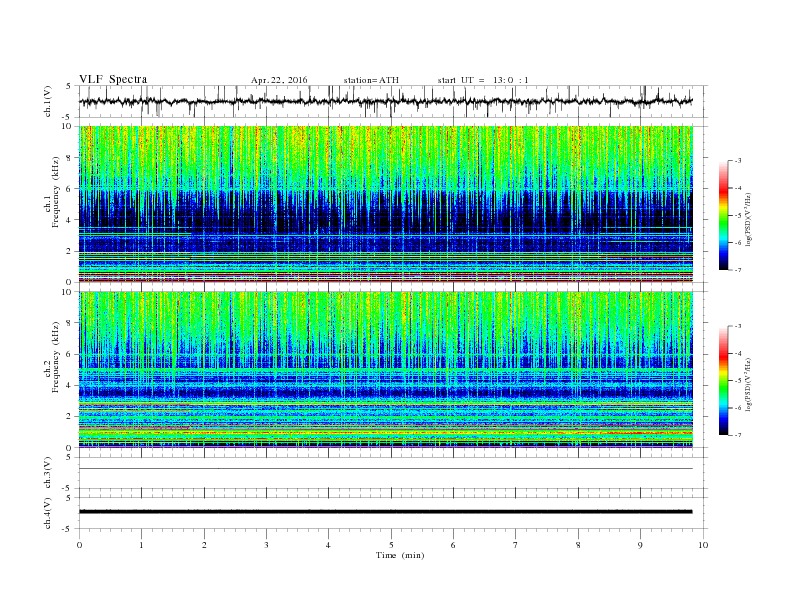This screenshot has width=792, height=612.
Task: Click the "4" kHz tick on ch.2 axis
Action: 69,385
